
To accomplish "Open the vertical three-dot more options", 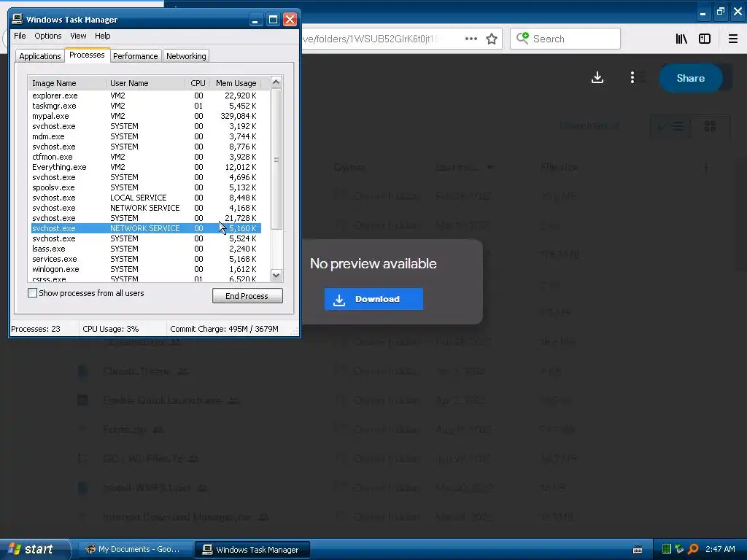I will pos(632,77).
